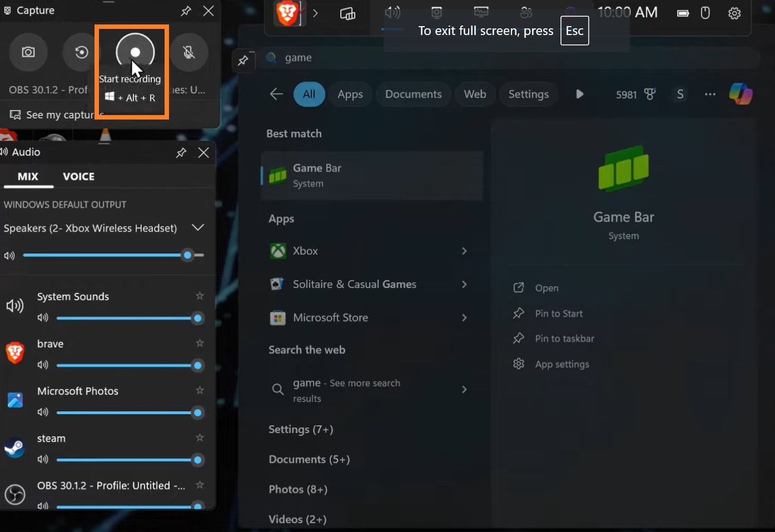Screen dimensions: 775x532
Task: Open the S account avatar
Action: pyautogui.click(x=680, y=95)
